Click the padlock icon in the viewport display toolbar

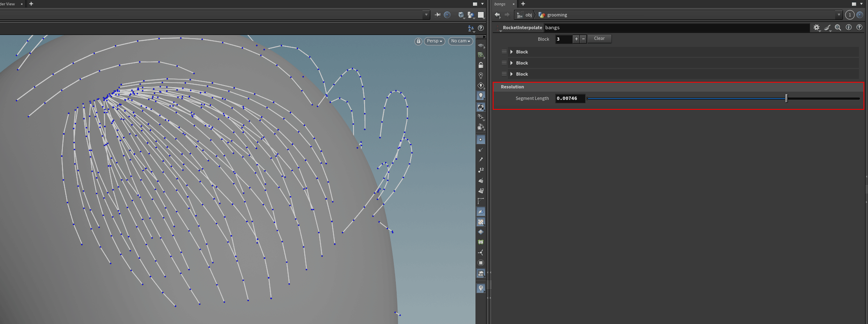(x=480, y=65)
